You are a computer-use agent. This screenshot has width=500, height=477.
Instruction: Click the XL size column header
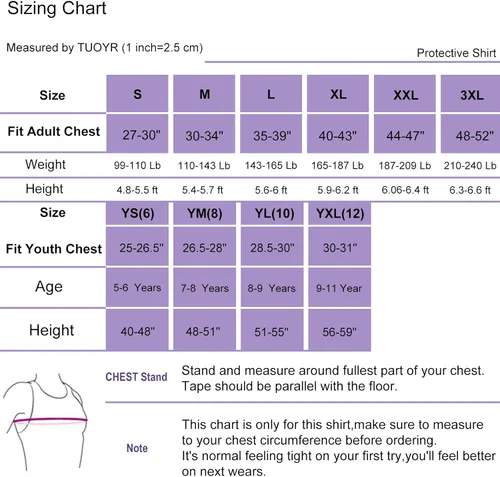[x=338, y=94]
